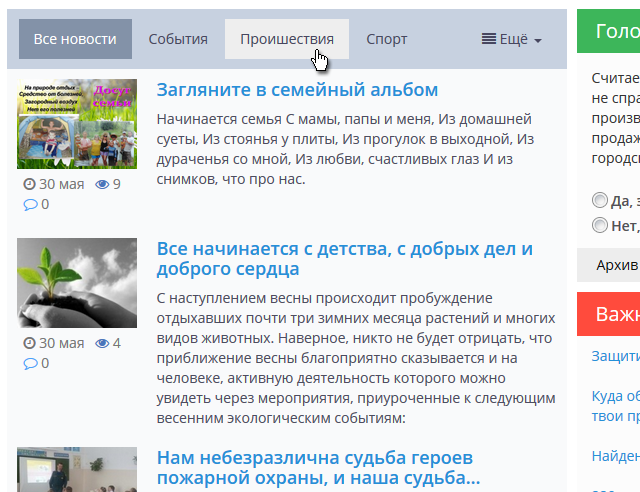Screen dimensions: 640x492
Task: Click clock icon under seedling article
Action: pyautogui.click(x=29, y=343)
